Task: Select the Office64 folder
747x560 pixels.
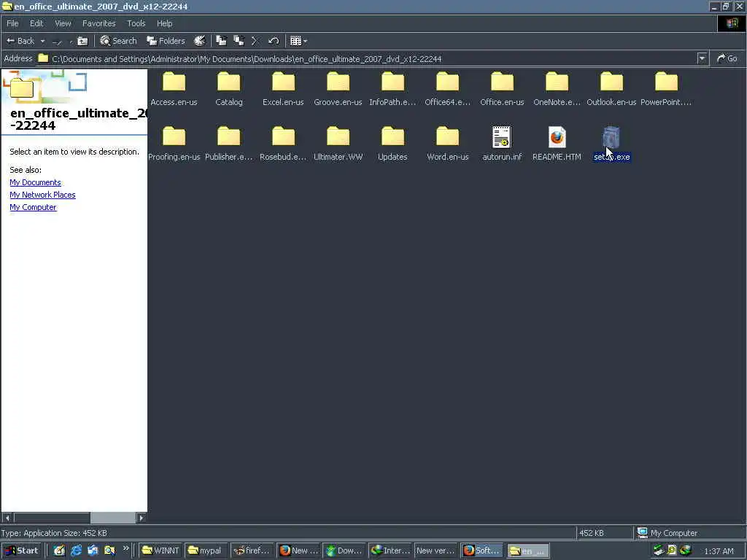Action: tap(447, 89)
